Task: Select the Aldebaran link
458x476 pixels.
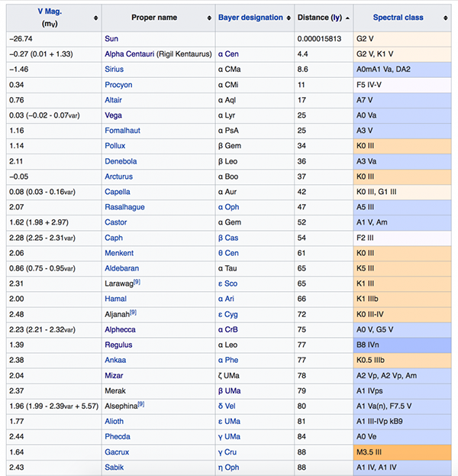Action: (x=122, y=268)
